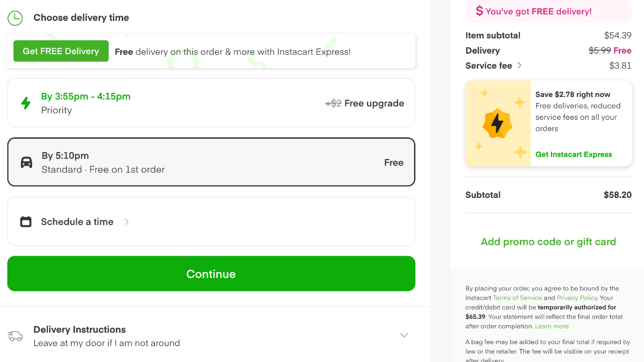The image size is (644, 362).
Task: Click Get FREE Delivery
Action: pos(61,51)
